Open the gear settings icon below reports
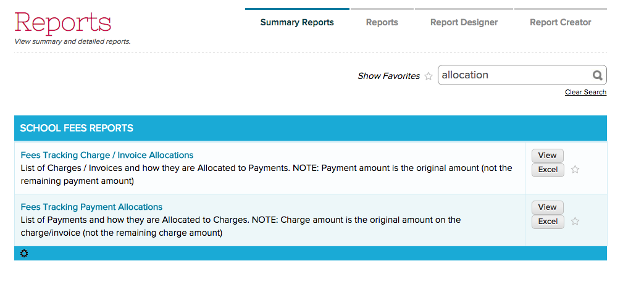Viewport: 644px width, 295px height. [x=24, y=254]
